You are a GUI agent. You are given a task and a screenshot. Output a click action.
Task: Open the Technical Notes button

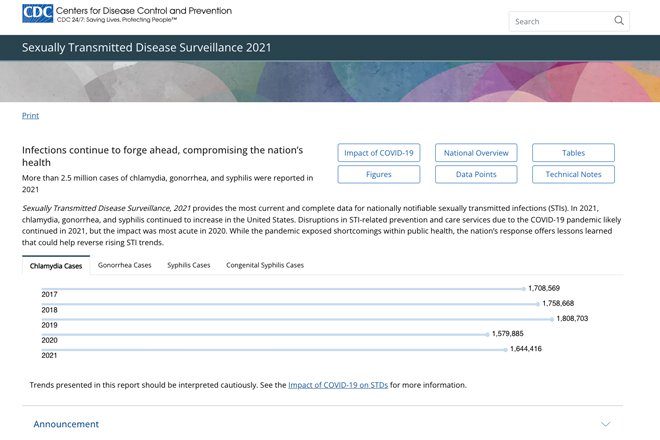pos(573,174)
